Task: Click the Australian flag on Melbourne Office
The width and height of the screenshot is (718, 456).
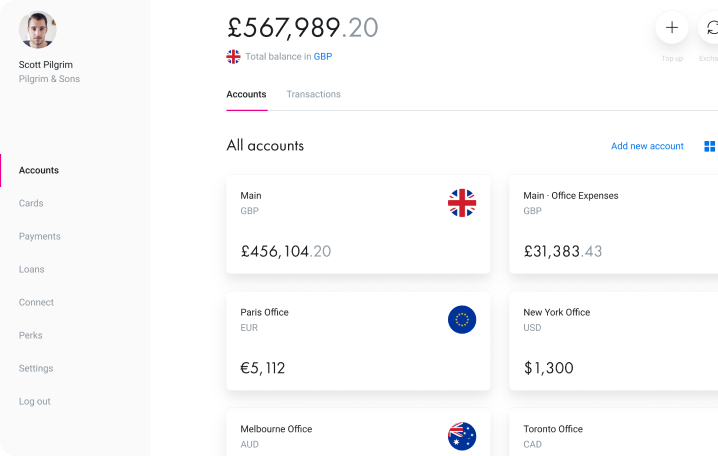Action: point(462,436)
